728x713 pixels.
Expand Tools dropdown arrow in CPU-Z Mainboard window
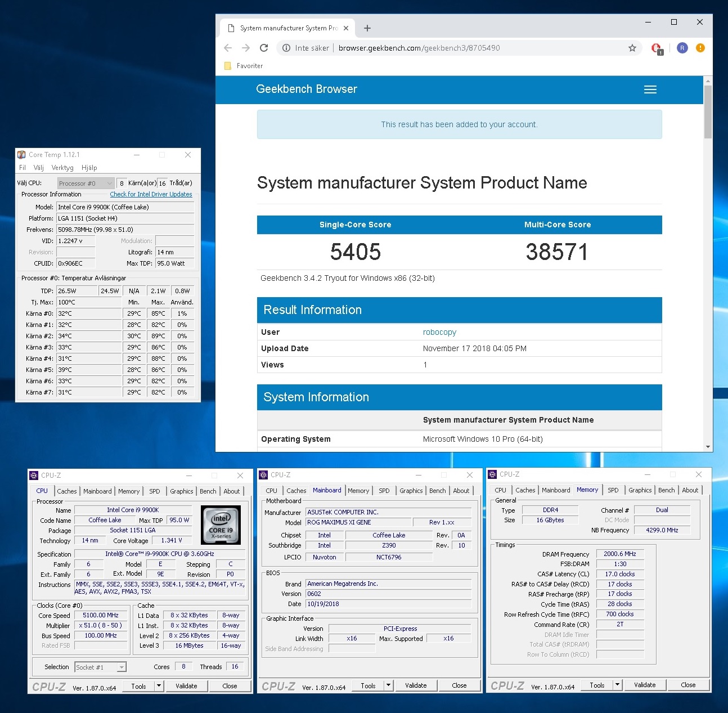[388, 685]
